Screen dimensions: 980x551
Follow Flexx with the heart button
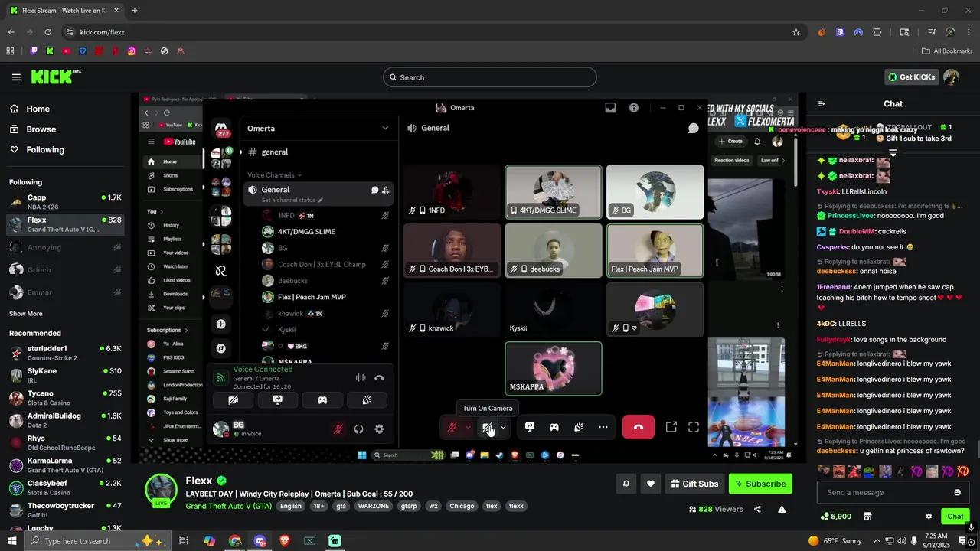point(651,484)
